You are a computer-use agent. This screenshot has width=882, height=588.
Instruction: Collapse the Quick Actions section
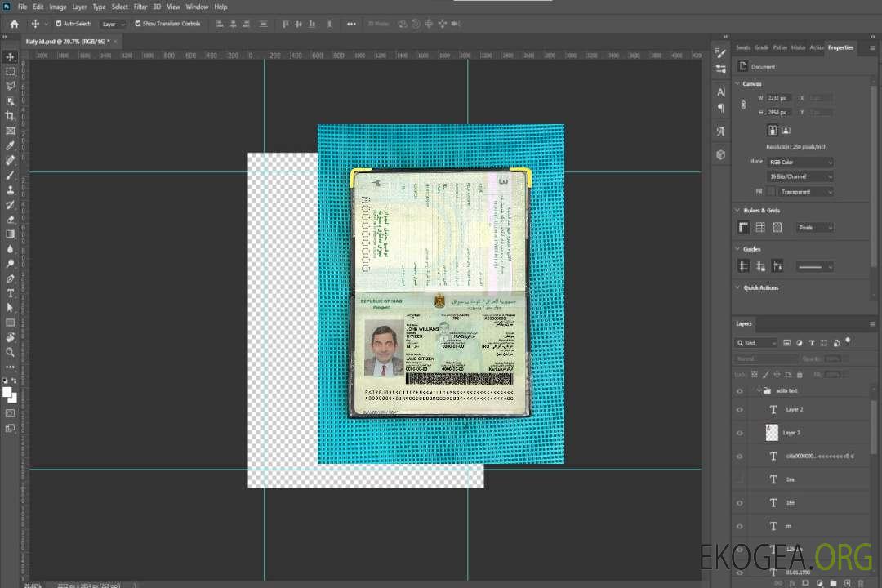[x=738, y=287]
